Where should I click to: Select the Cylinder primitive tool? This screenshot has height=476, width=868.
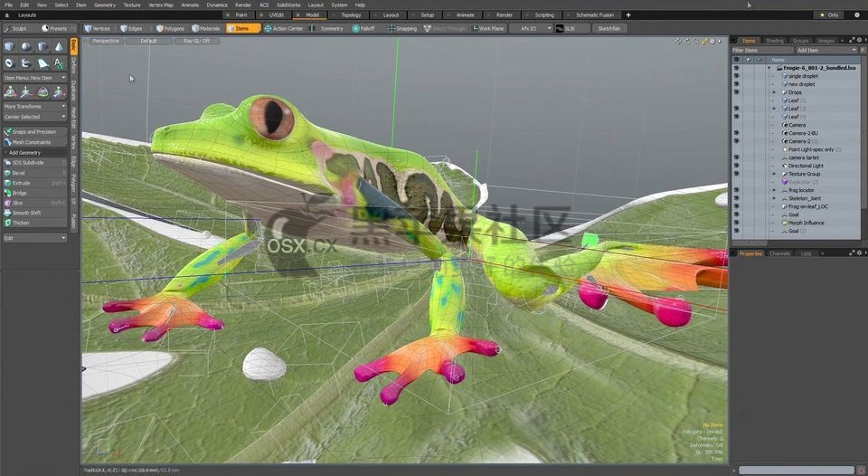42,46
